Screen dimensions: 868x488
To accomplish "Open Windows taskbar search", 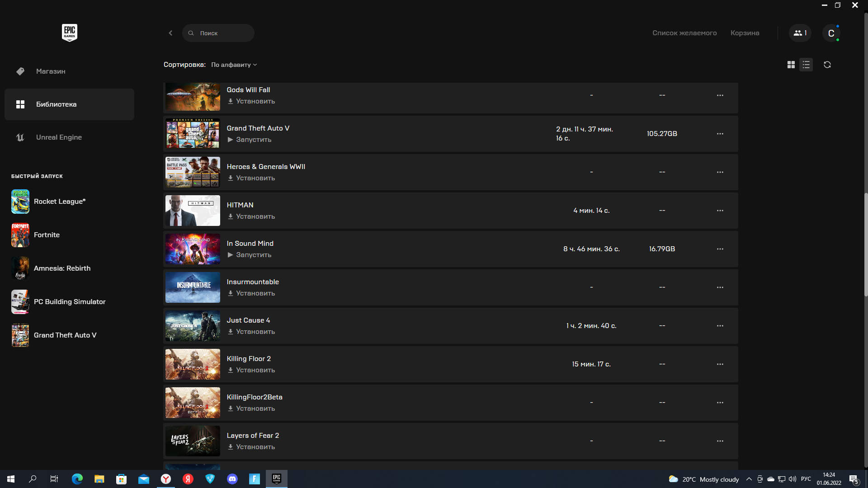I will pyautogui.click(x=33, y=479).
